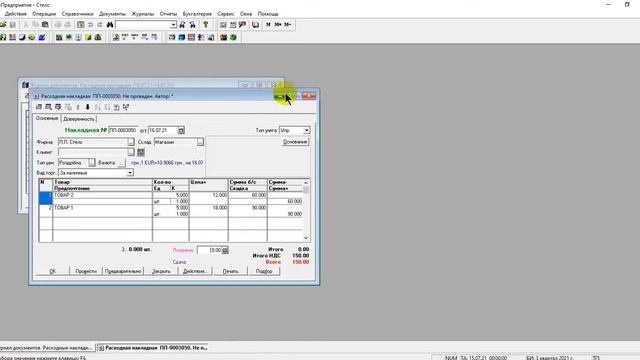The width and height of the screenshot is (640, 360).
Task: Click the second icon in invoice toolbar
Action: 49,107
